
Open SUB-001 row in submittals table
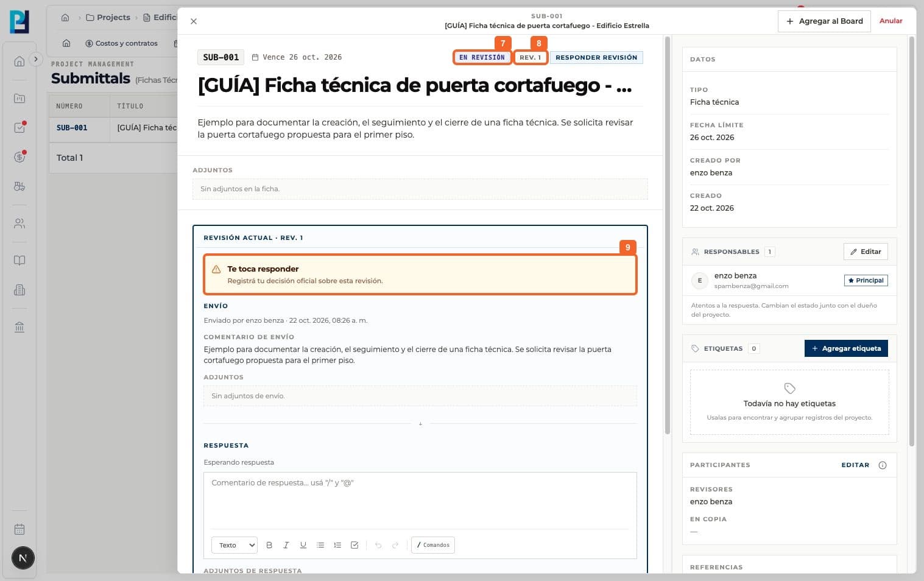click(113, 128)
